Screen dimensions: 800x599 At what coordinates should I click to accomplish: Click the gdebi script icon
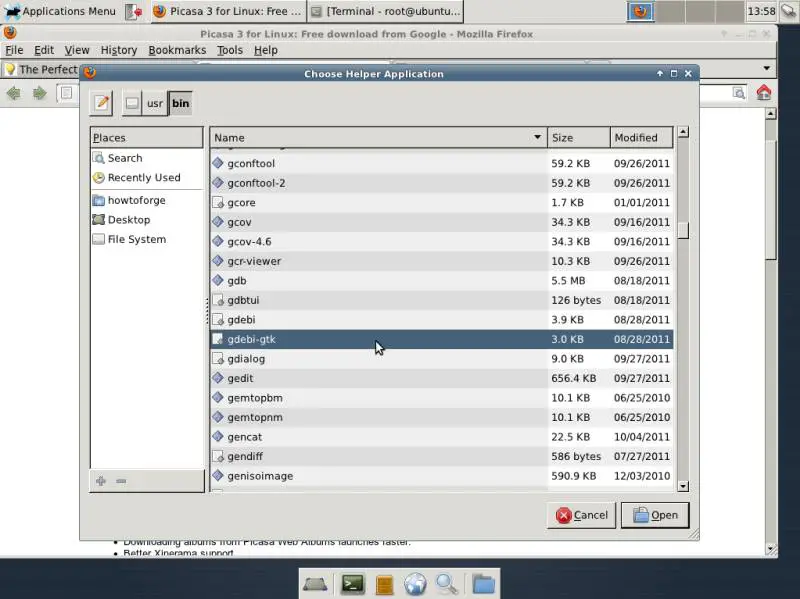pyautogui.click(x=218, y=320)
